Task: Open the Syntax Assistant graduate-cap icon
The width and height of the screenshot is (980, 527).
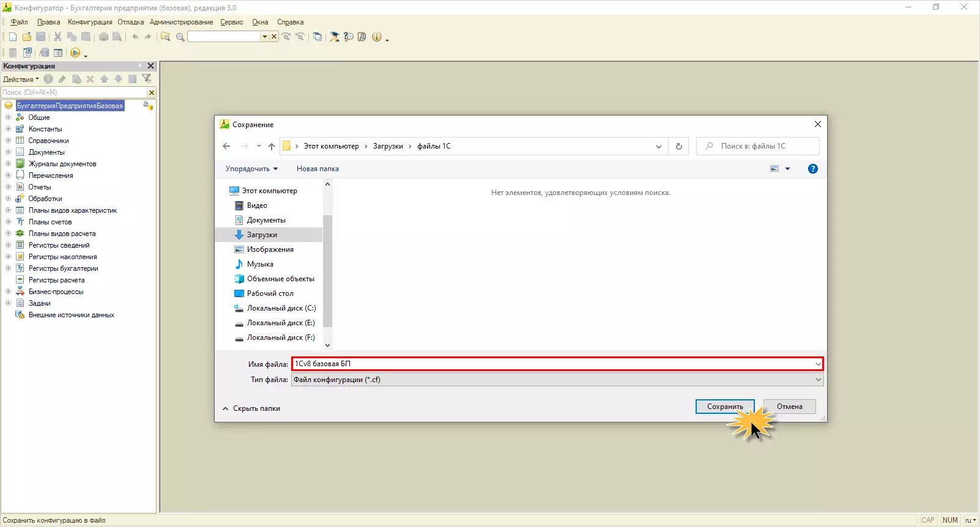Action: click(x=335, y=37)
